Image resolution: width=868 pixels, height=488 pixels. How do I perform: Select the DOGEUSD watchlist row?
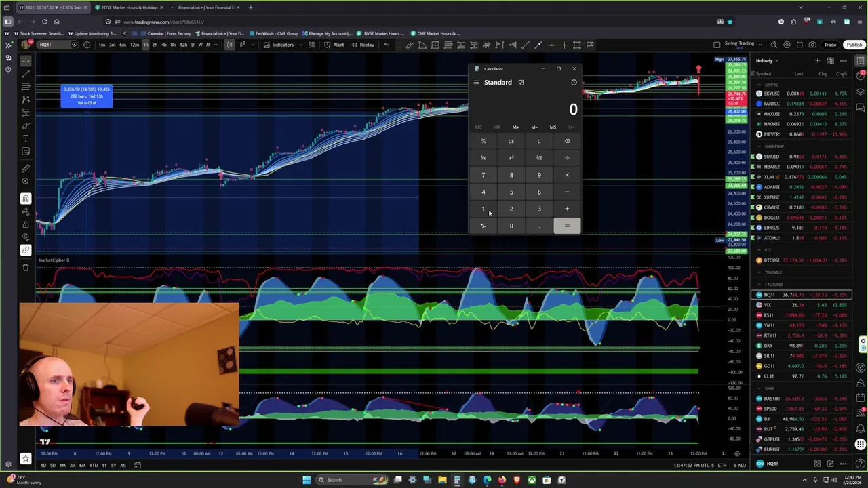(x=802, y=217)
